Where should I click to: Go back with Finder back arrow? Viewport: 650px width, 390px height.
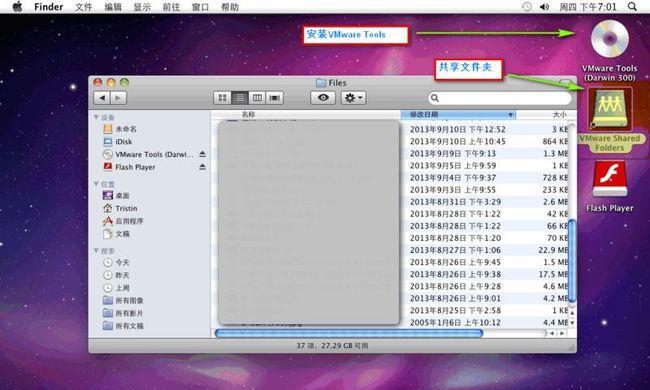click(102, 98)
